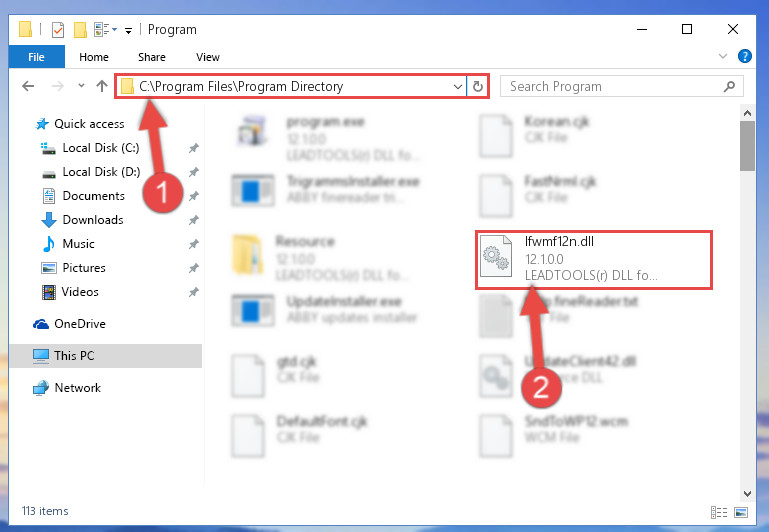The image size is (769, 532).
Task: Click the pin icon beside Music
Action: click(194, 244)
